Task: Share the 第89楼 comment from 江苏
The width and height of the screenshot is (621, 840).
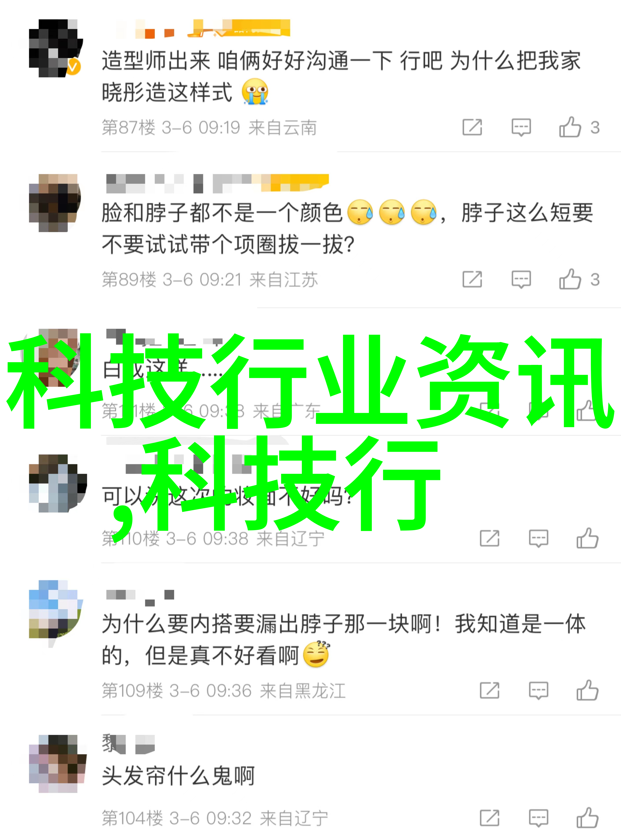Action: pos(472,279)
